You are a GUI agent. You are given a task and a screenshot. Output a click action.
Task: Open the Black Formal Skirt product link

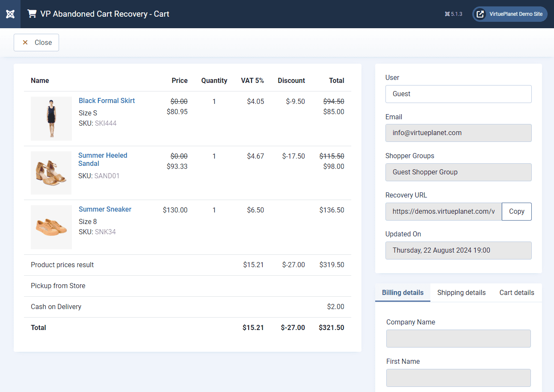point(107,100)
